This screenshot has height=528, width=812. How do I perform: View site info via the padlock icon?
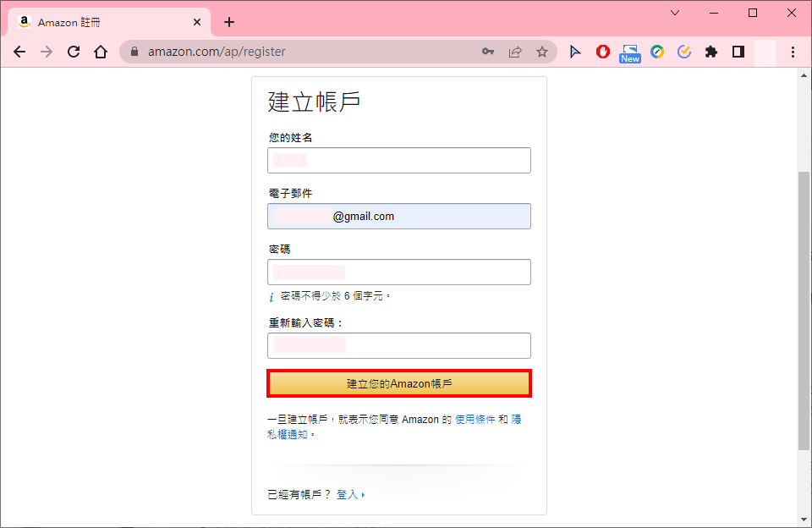(x=134, y=52)
